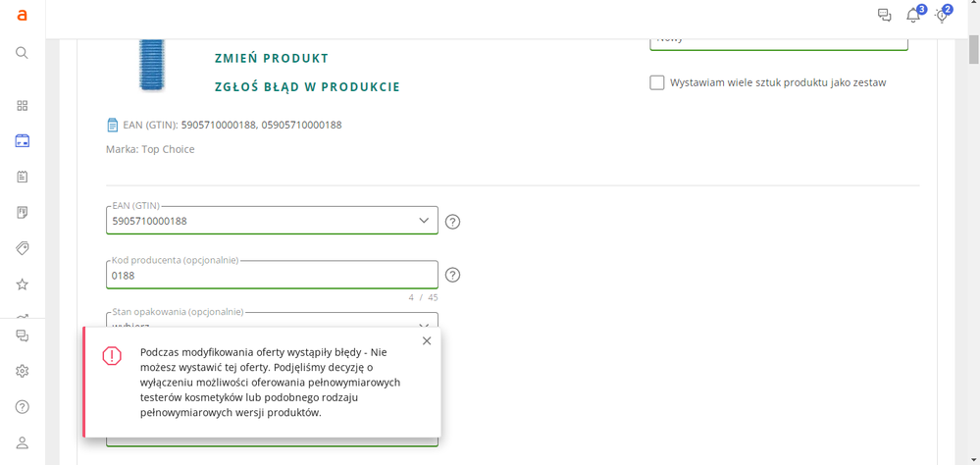980x465 pixels.
Task: Open notifications bell with badge 3
Action: click(x=913, y=15)
